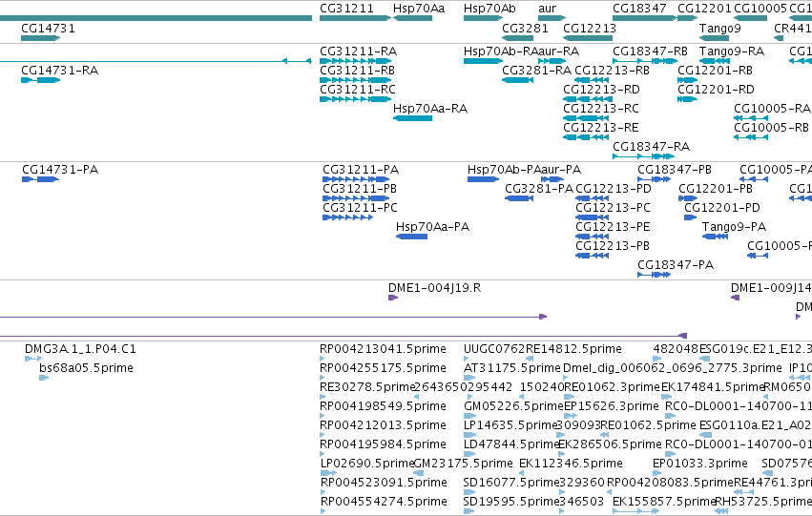Select protein CG12201-PB
The width and height of the screenshot is (812, 516).
tap(688, 198)
